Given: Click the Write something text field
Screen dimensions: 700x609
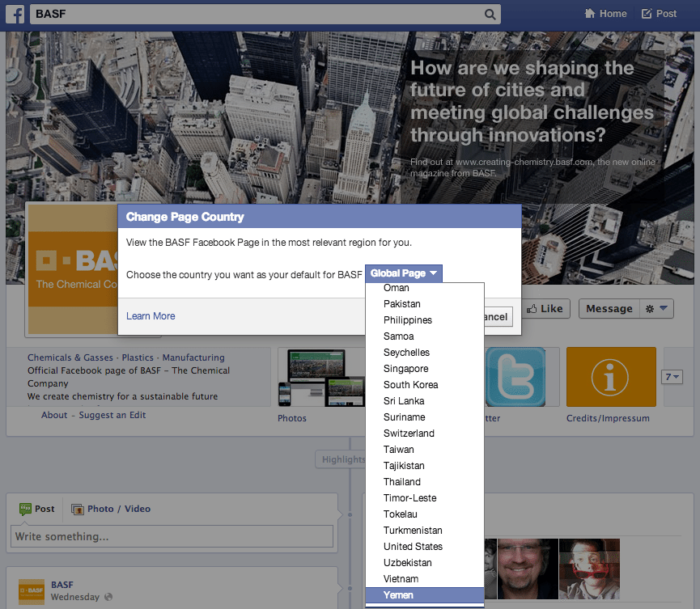Looking at the screenshot, I should click(172, 536).
